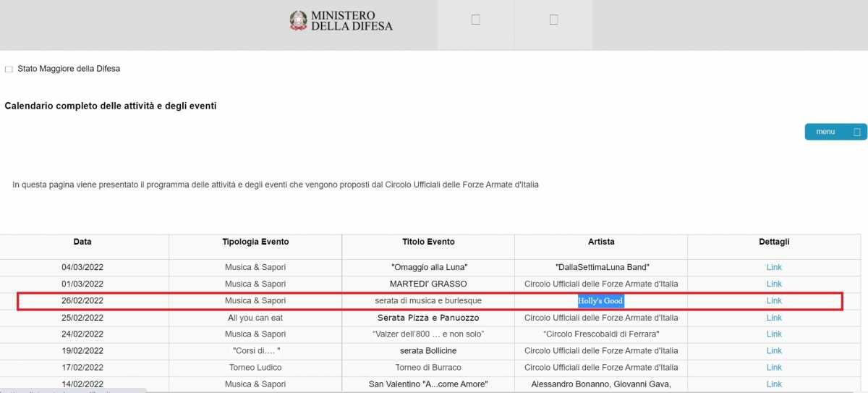Click the Artista column header

pyautogui.click(x=601, y=242)
